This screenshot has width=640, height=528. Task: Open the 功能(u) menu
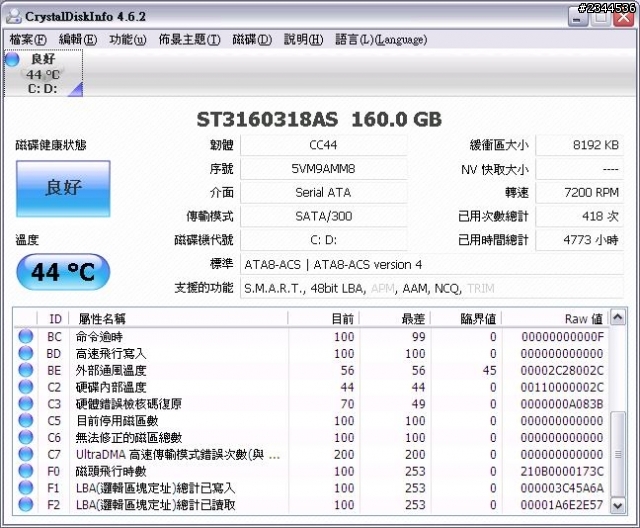[128, 40]
